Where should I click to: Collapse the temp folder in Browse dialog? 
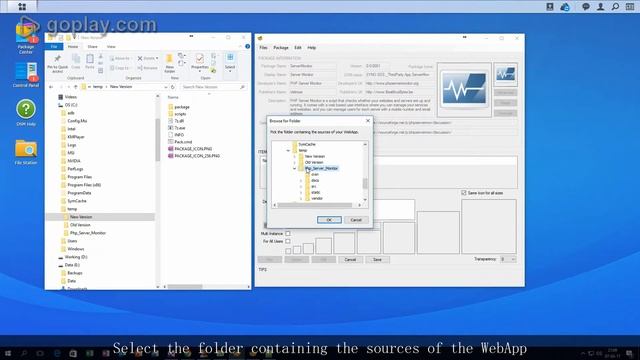click(x=288, y=151)
